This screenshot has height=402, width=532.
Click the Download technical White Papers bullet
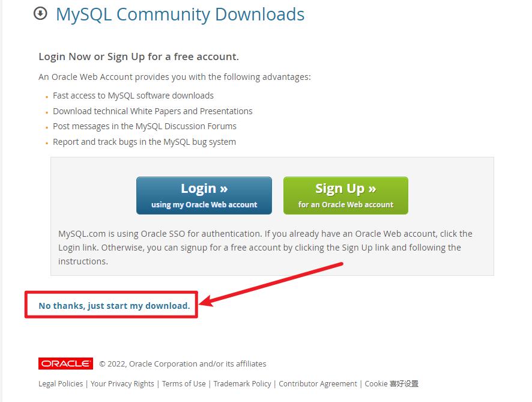point(153,111)
